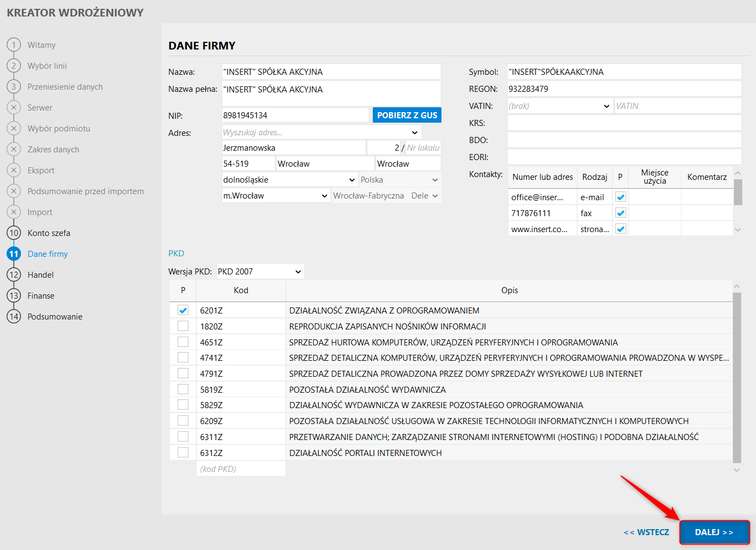Click DALEJ to continue
This screenshot has height=550, width=756.
point(714,532)
